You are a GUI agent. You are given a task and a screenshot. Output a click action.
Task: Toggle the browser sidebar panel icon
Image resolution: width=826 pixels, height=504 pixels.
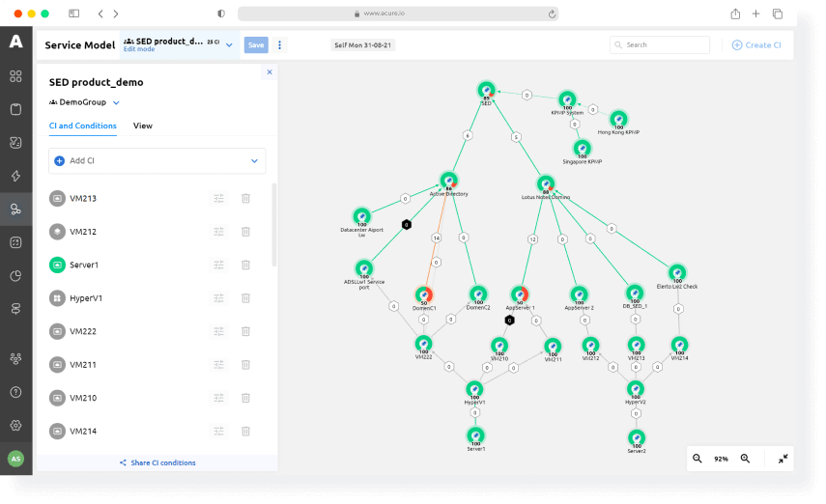73,14
